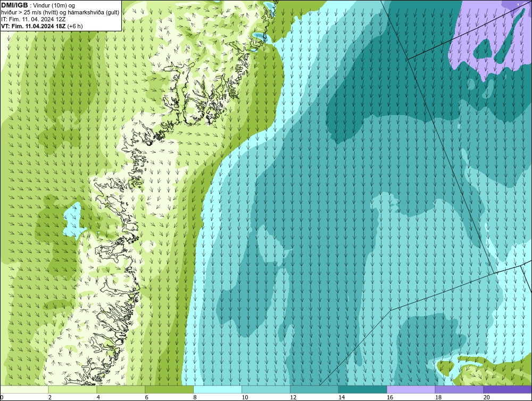Click the 4–6 m/s green legend swatch
The width and height of the screenshot is (532, 401).
click(x=121, y=389)
